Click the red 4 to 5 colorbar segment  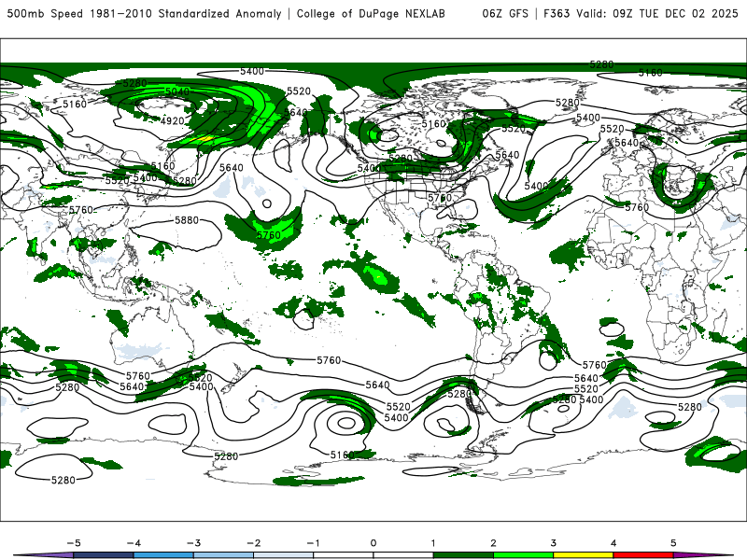(x=643, y=555)
